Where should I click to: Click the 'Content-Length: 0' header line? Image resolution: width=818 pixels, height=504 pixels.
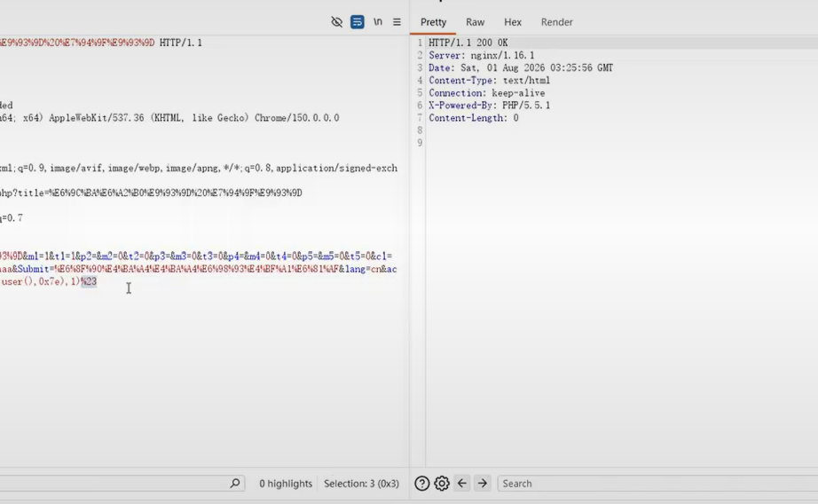(474, 118)
